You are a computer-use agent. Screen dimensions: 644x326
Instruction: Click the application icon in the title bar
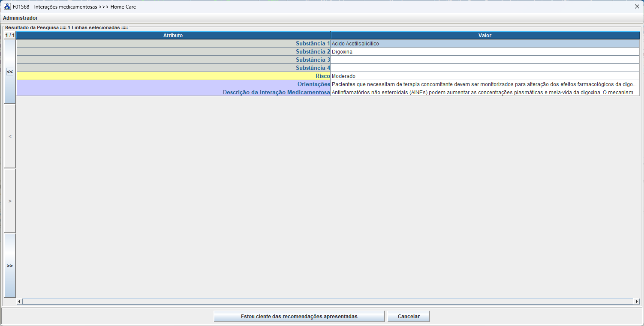coord(7,7)
